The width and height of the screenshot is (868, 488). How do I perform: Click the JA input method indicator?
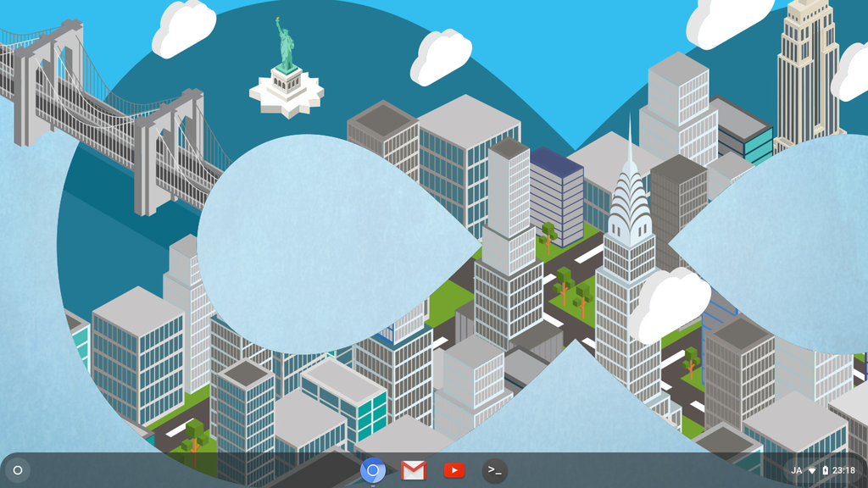pos(797,470)
